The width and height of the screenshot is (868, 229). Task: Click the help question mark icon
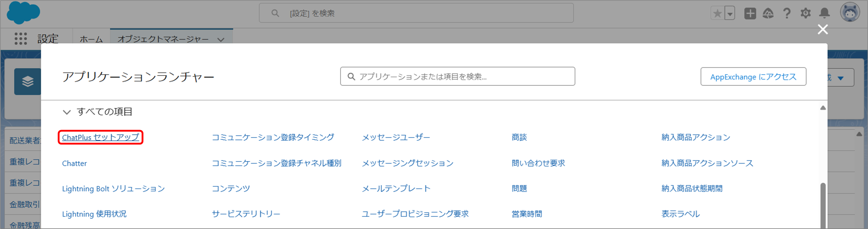pyautogui.click(x=787, y=14)
